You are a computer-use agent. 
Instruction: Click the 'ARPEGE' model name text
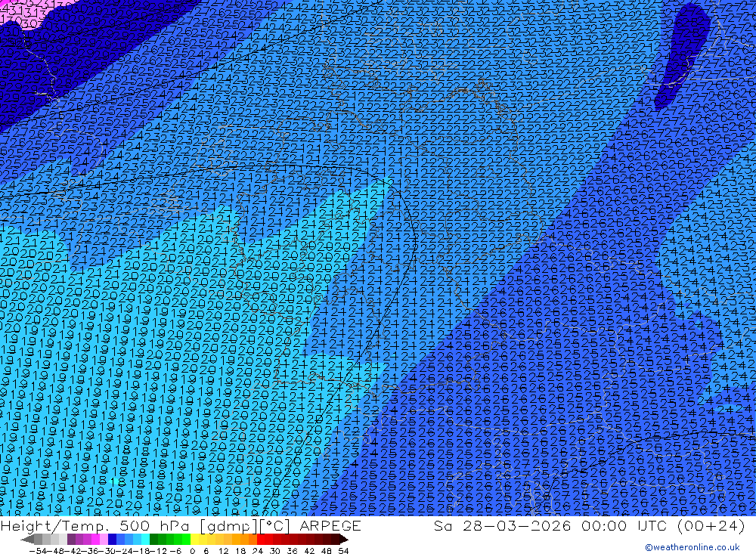[330, 525]
